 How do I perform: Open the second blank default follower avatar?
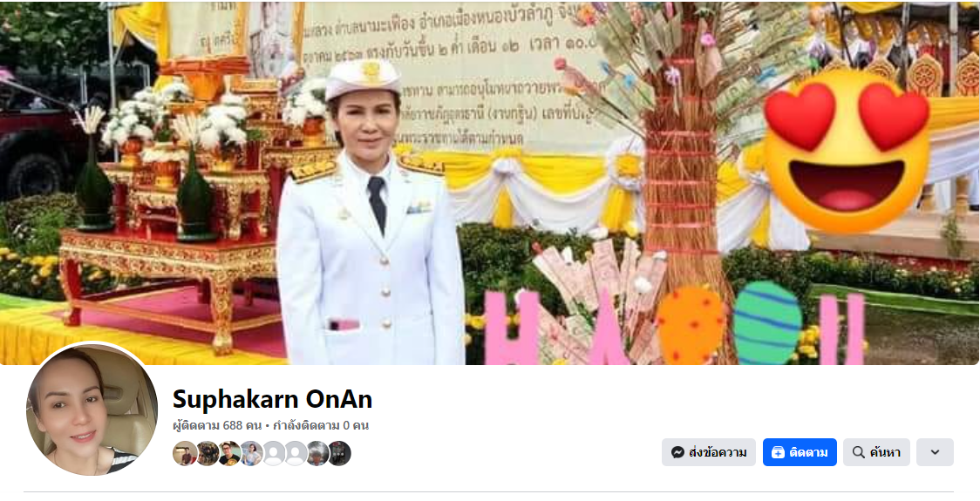[x=296, y=454]
